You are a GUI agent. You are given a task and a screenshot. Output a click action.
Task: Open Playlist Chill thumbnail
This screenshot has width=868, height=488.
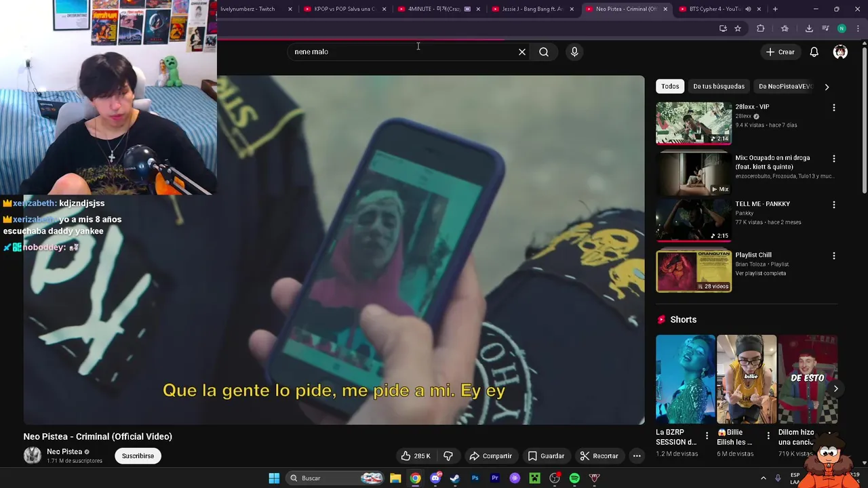point(694,271)
